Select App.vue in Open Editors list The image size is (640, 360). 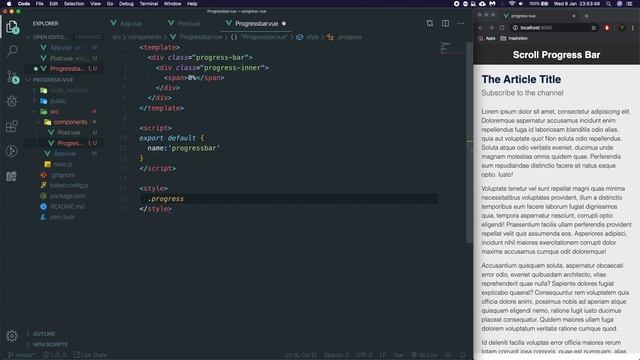65,48
